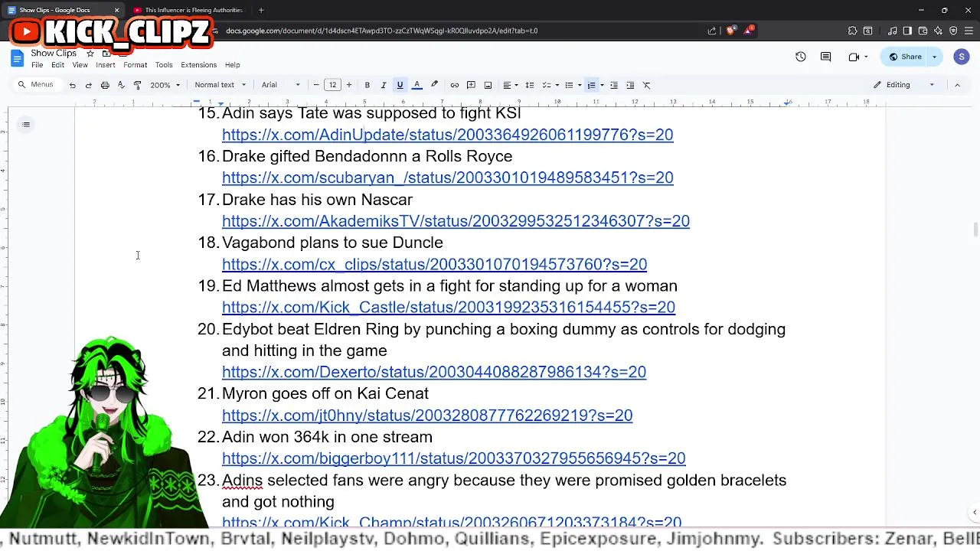
Task: Open the Dexerto status link
Action: click(x=434, y=372)
